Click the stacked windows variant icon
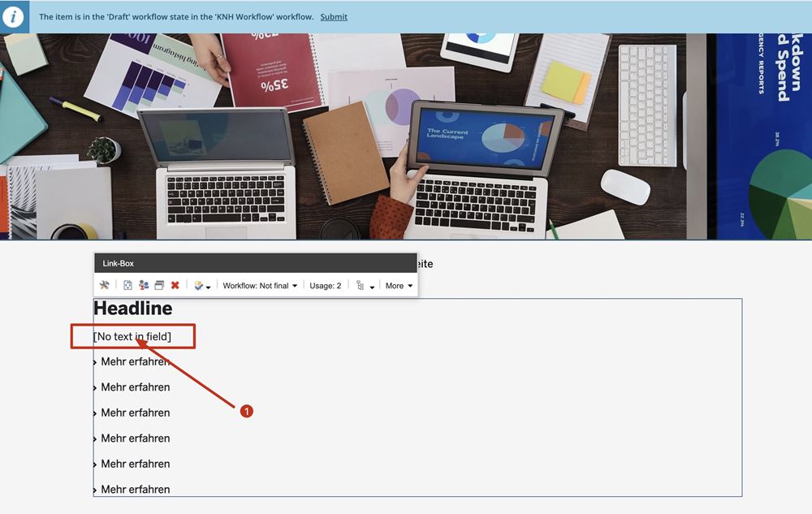This screenshot has width=812, height=514. 159,286
